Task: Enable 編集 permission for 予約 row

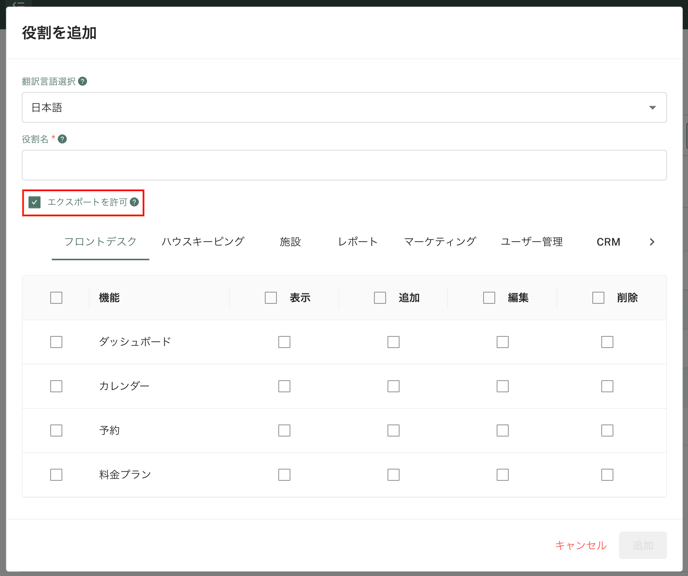Action: pos(502,430)
